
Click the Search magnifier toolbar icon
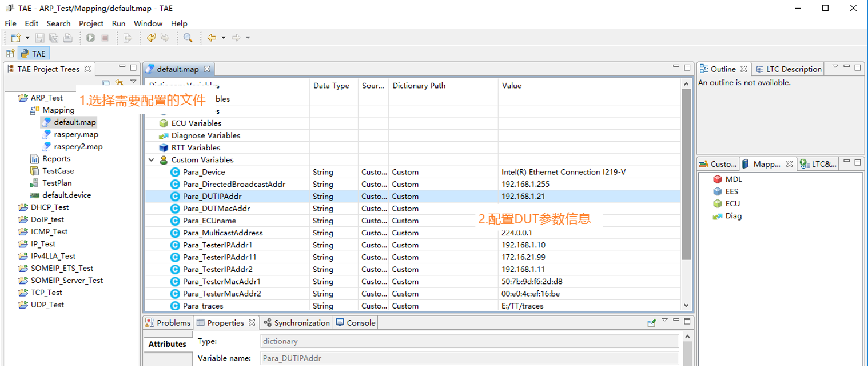(188, 38)
